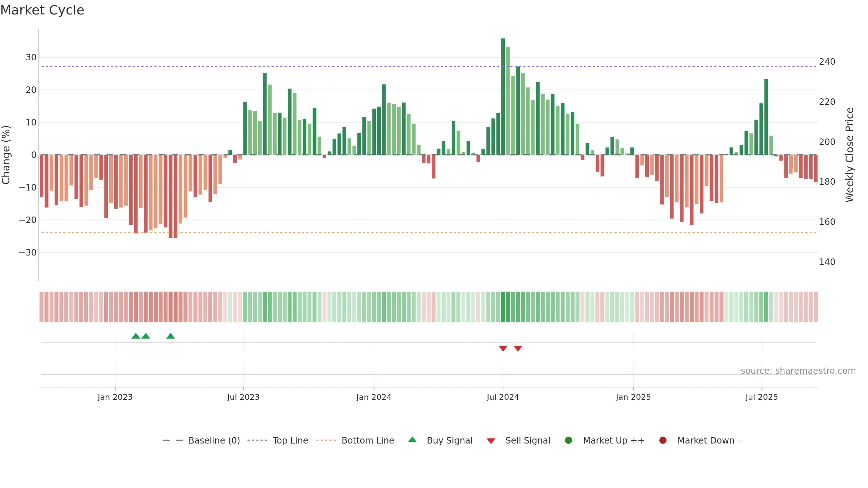
Task: Click the first buy signal triangle after Jan 2023
Action: click(136, 336)
